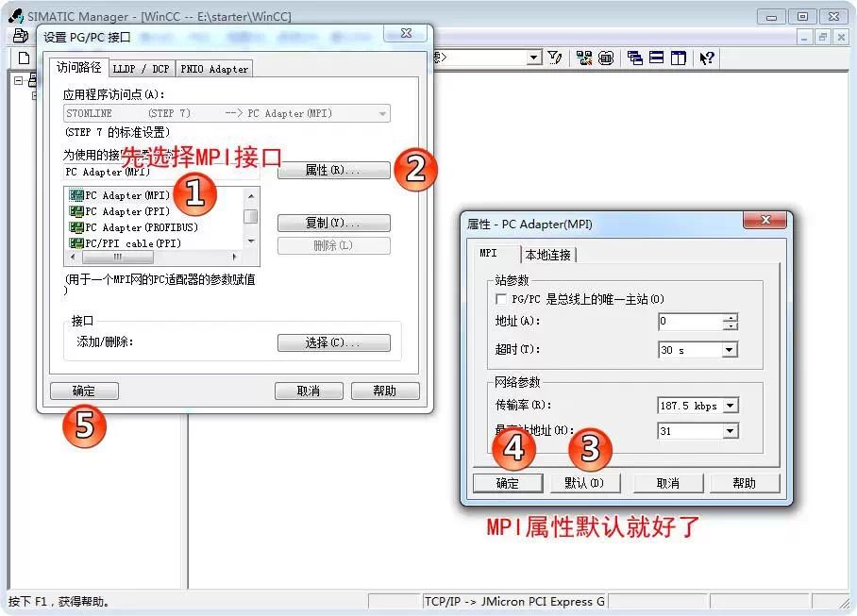Click the interface list scroll-down arrow
The width and height of the screenshot is (857, 616).
click(x=251, y=241)
